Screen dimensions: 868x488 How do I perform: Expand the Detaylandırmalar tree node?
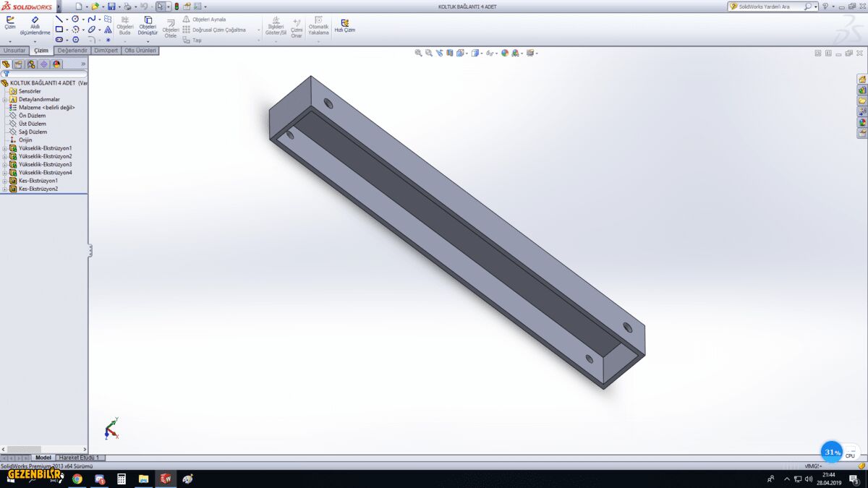coord(4,99)
